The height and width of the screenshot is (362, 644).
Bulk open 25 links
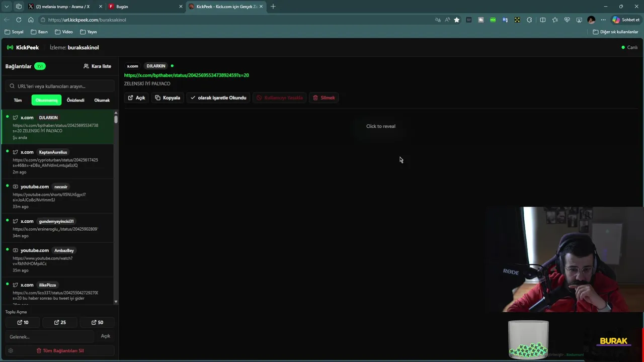point(60,322)
